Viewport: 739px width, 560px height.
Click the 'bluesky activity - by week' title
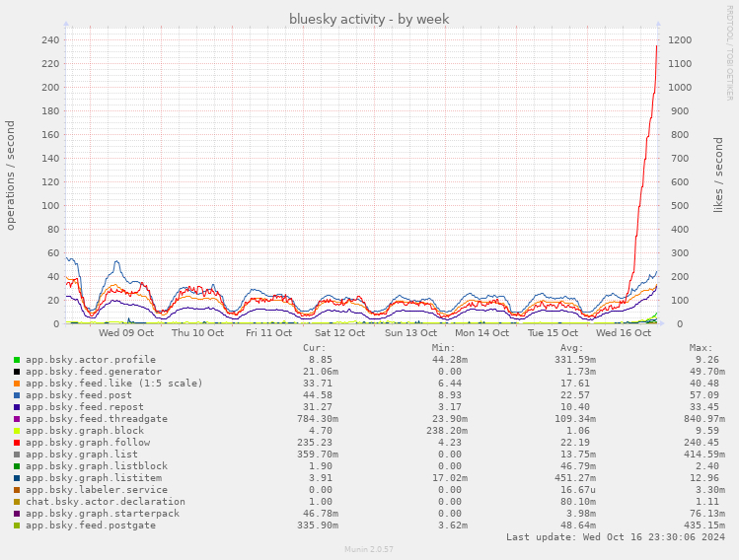[369, 20]
